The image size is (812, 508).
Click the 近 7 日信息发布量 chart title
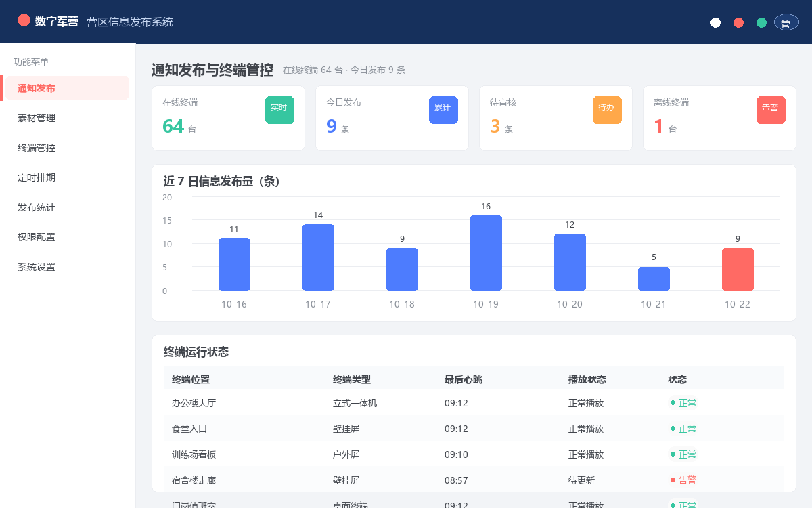222,182
